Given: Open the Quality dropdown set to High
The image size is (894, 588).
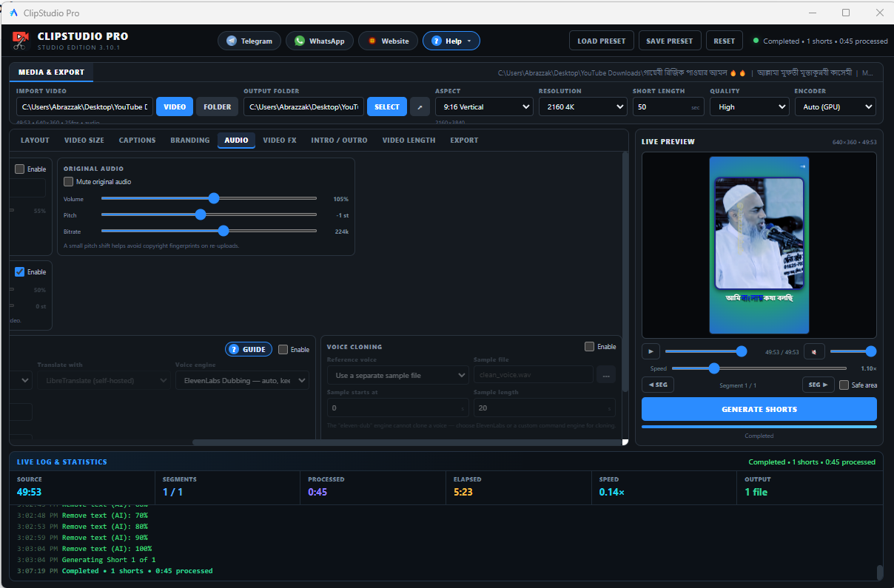Looking at the screenshot, I should [750, 107].
